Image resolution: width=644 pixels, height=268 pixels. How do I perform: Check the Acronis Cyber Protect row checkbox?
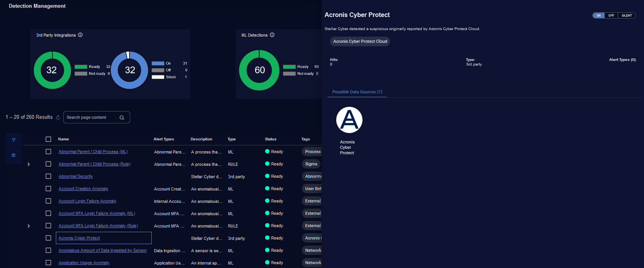[48, 238]
